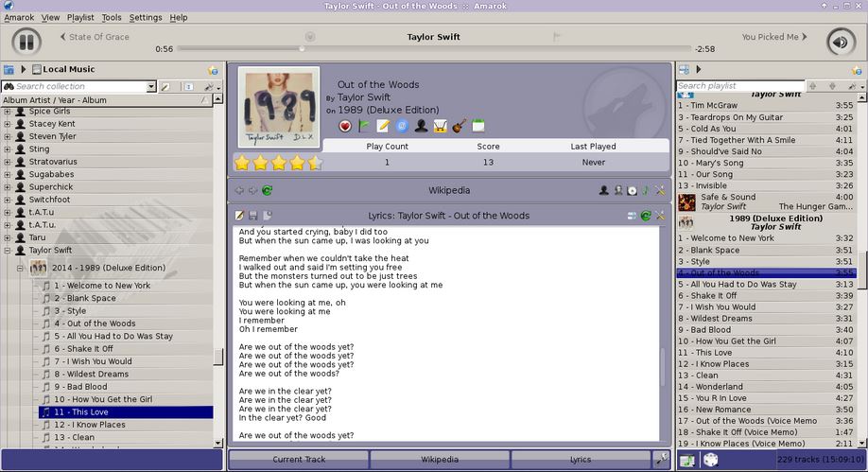Go back in the Wikipedia applet

click(x=239, y=190)
